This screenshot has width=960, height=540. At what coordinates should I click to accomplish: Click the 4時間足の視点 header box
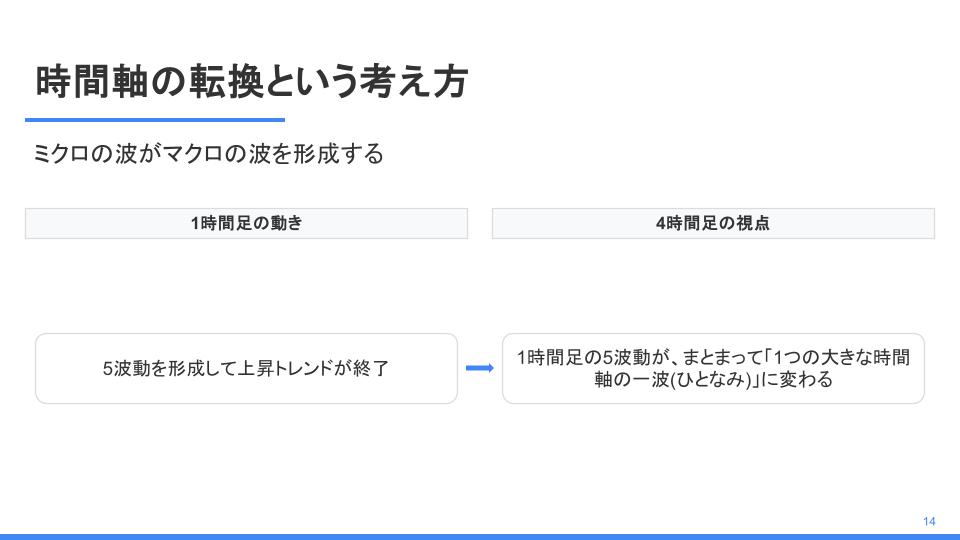713,223
